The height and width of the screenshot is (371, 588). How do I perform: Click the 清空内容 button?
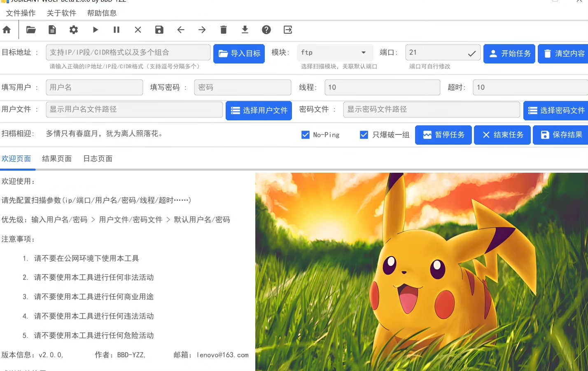pyautogui.click(x=563, y=54)
